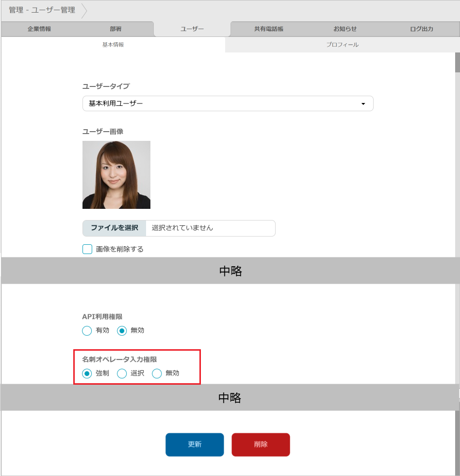
Task: Click the user profile photo
Action: pos(116,175)
